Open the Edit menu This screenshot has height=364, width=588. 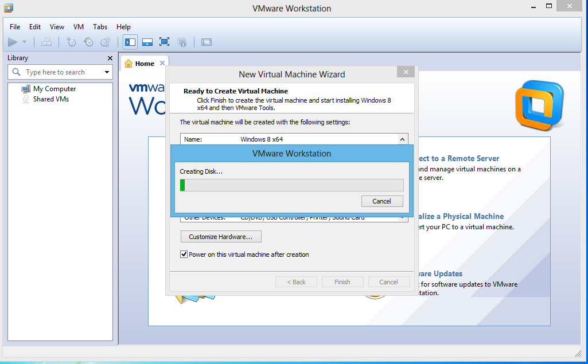[35, 27]
